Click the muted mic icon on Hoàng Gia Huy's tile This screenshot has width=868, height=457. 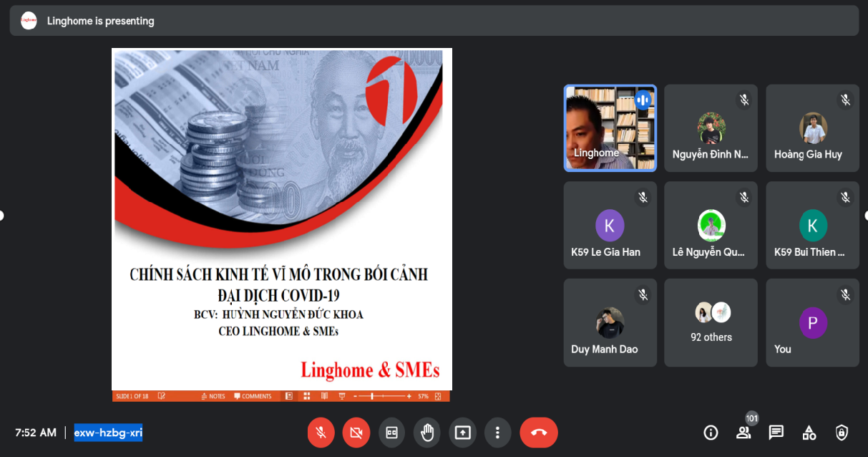coord(846,100)
